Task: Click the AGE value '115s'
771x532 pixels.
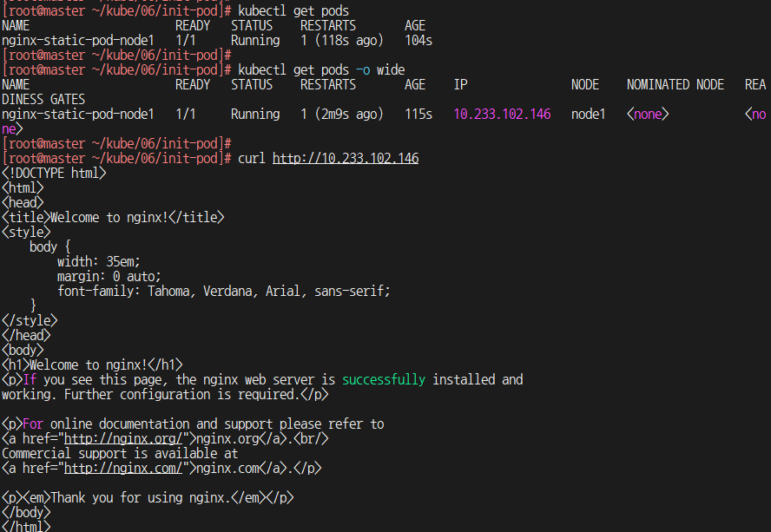Action: [x=418, y=114]
